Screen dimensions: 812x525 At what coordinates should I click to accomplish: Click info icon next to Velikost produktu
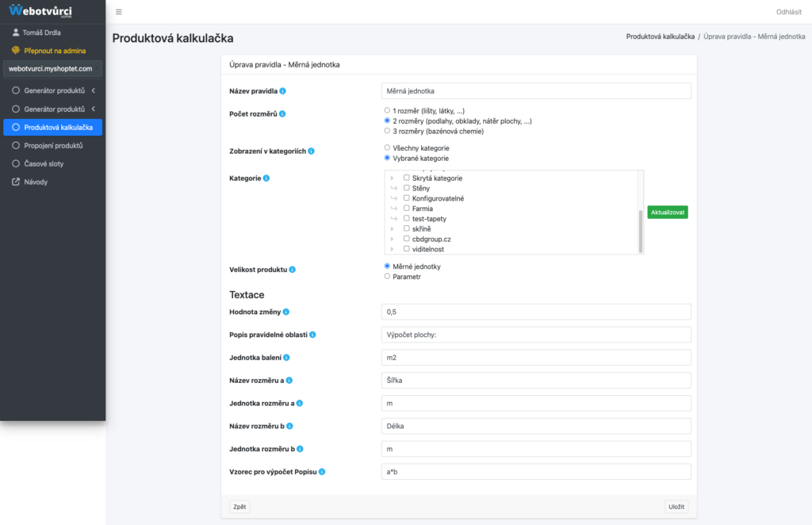tap(292, 270)
